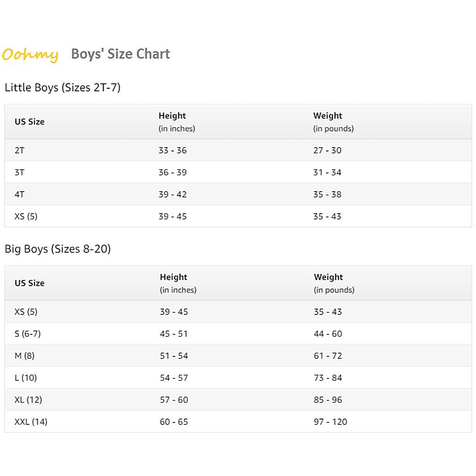
Task: Click the 33 - 36 height value
Action: click(173, 150)
